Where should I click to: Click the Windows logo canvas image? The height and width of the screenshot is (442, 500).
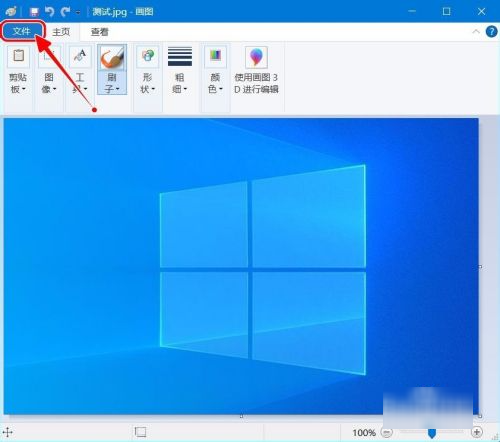241,266
